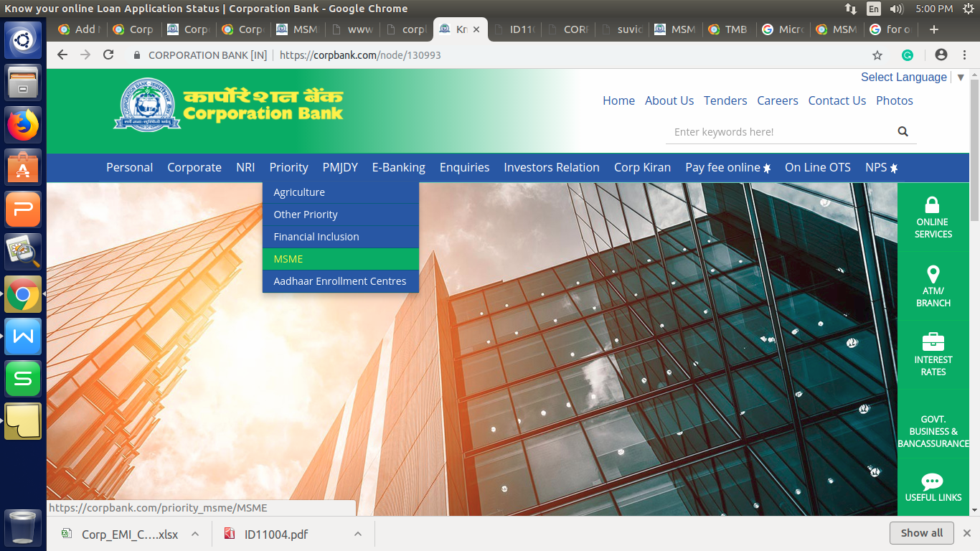Click the Careers link

pyautogui.click(x=778, y=100)
